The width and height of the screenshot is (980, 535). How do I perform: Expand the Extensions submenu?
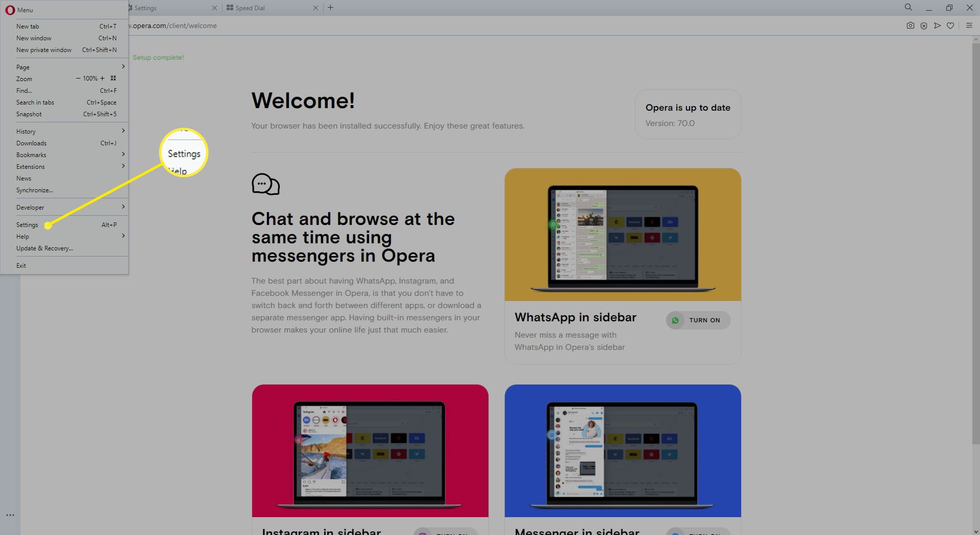click(64, 167)
